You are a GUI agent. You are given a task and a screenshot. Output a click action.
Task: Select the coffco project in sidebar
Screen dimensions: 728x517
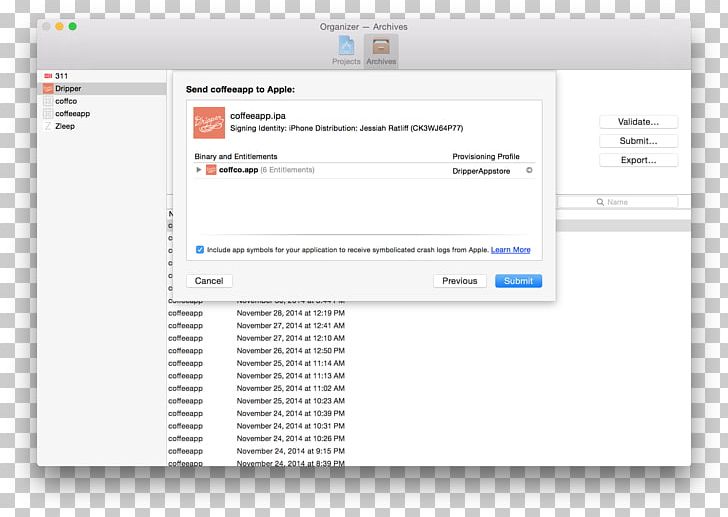coord(104,101)
